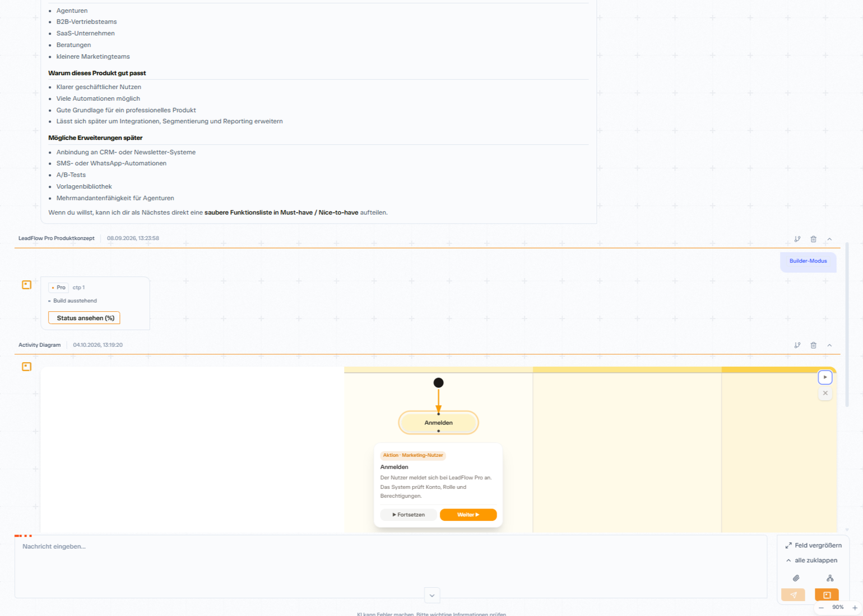Close the diagram walkthrough with the X button

click(825, 393)
